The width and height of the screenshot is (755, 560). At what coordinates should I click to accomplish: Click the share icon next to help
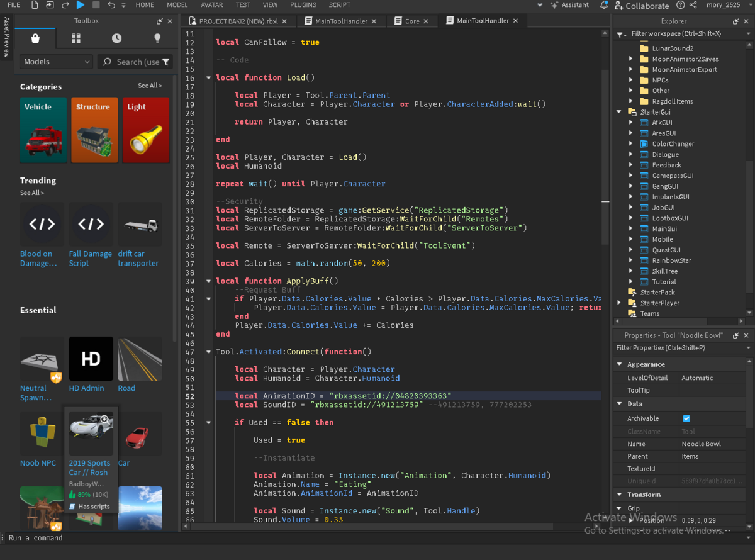pyautogui.click(x=693, y=5)
